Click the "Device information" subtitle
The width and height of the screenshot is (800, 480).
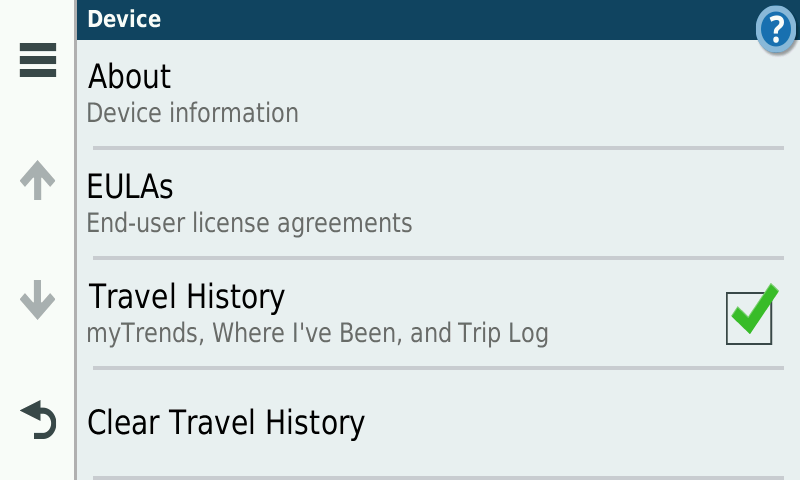pyautogui.click(x=193, y=113)
